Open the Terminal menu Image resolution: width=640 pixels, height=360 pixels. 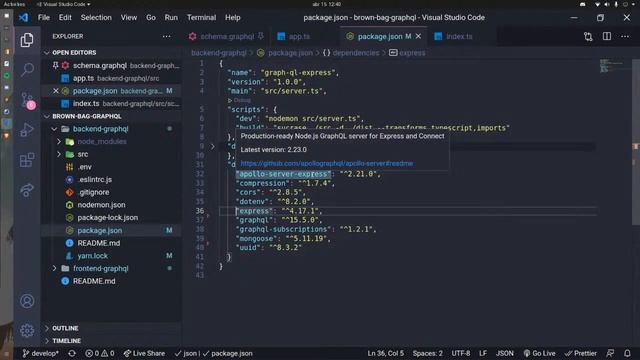pos(201,18)
